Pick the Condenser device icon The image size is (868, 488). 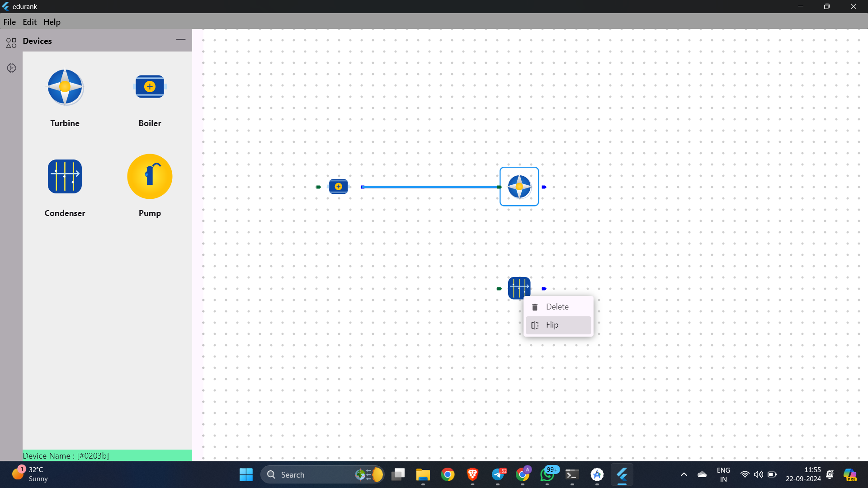point(65,177)
